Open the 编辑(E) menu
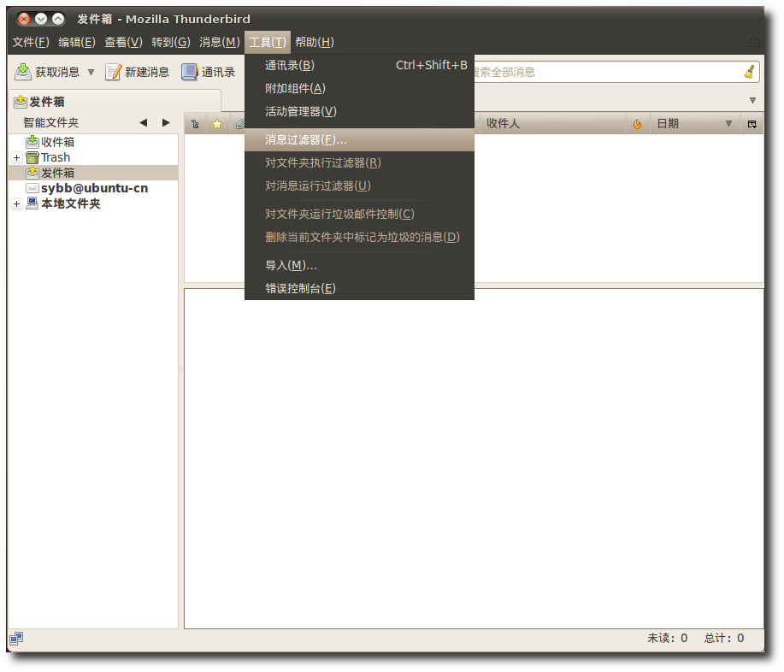The width and height of the screenshot is (784, 672). click(x=76, y=42)
